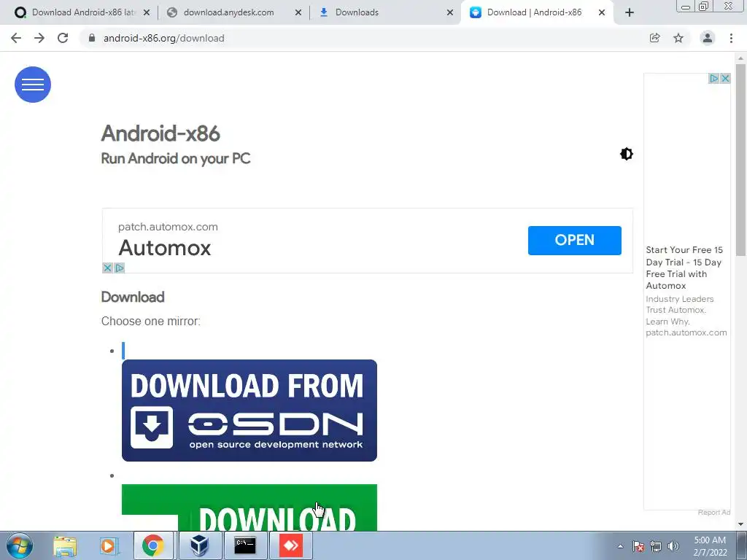
Task: Open VirtualBox from taskbar
Action: point(199,545)
